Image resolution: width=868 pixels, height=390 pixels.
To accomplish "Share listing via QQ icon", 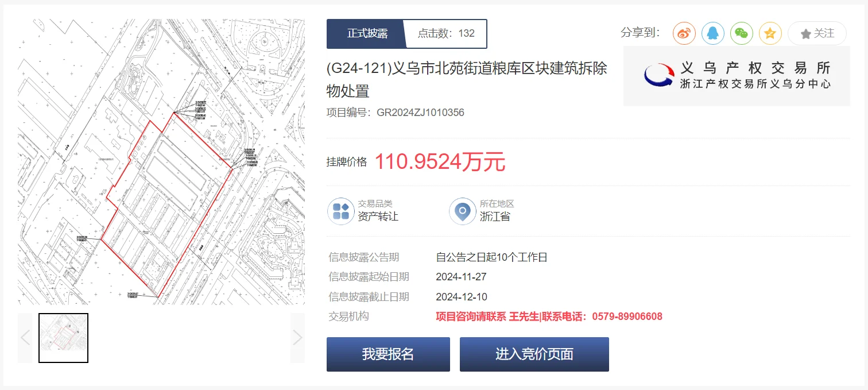I will coord(712,33).
